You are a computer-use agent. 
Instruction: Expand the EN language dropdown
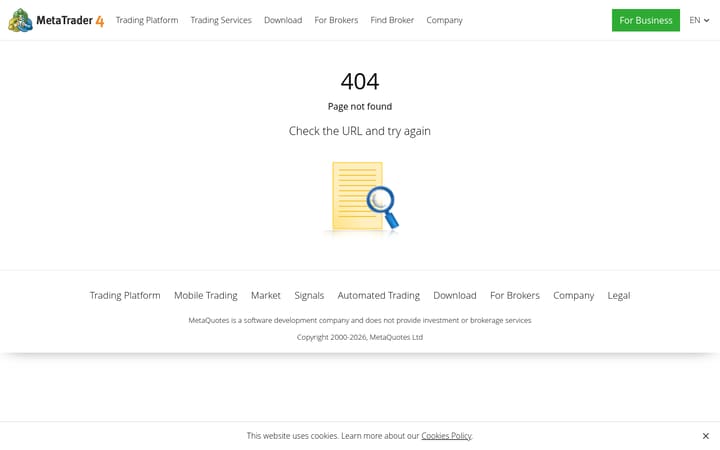coord(699,20)
